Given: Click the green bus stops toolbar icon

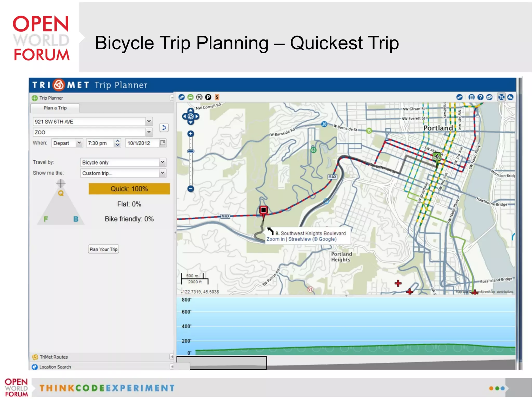Looking at the screenshot, I should pos(190,97).
